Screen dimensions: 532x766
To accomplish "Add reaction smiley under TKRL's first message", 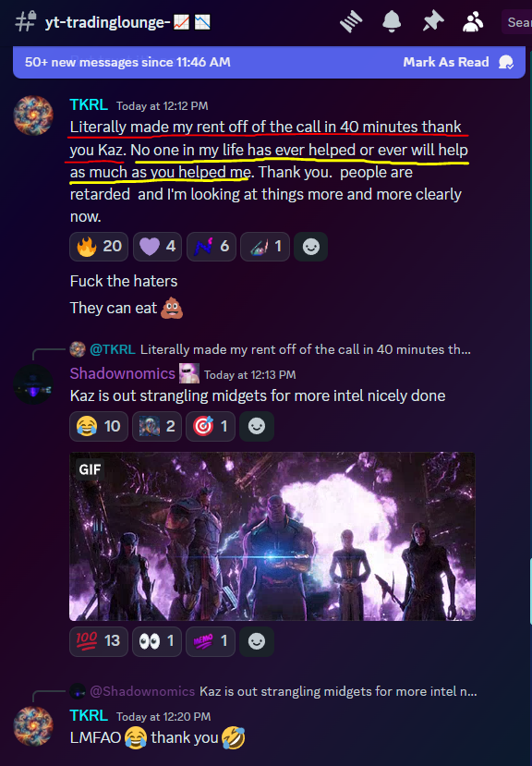I will pyautogui.click(x=310, y=247).
